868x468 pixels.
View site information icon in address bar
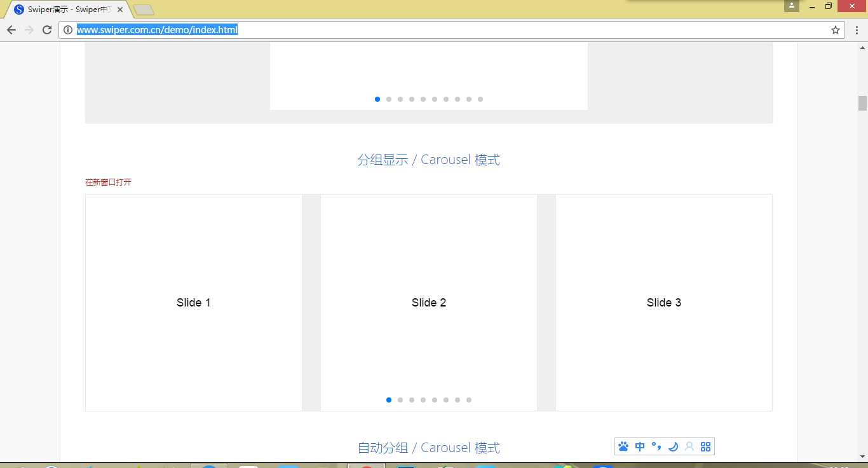click(68, 30)
